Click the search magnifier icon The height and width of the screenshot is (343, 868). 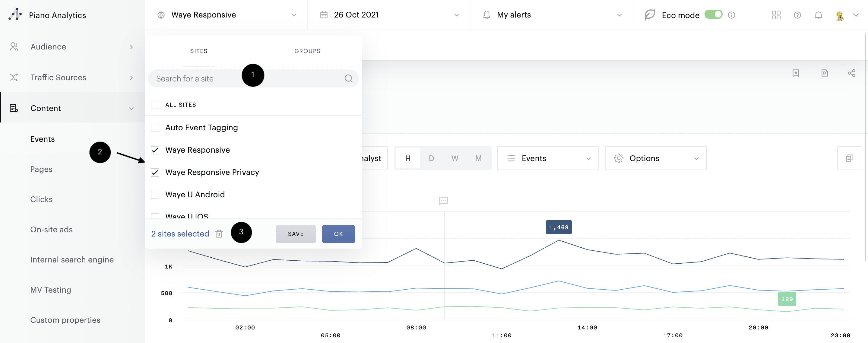point(348,78)
